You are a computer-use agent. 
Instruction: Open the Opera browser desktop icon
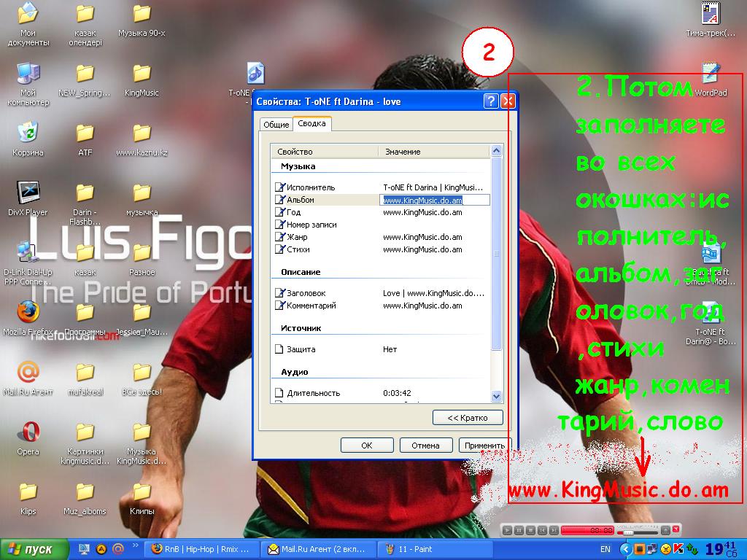tap(28, 432)
